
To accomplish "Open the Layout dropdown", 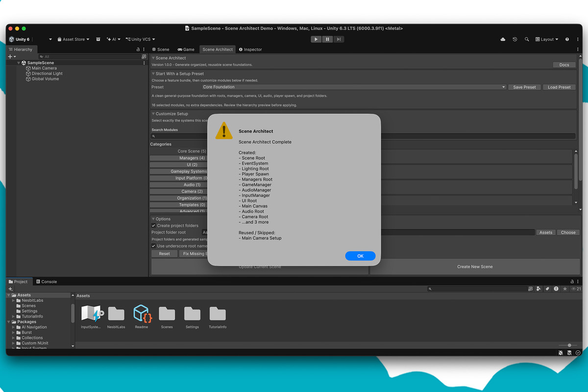I will click(x=547, y=39).
